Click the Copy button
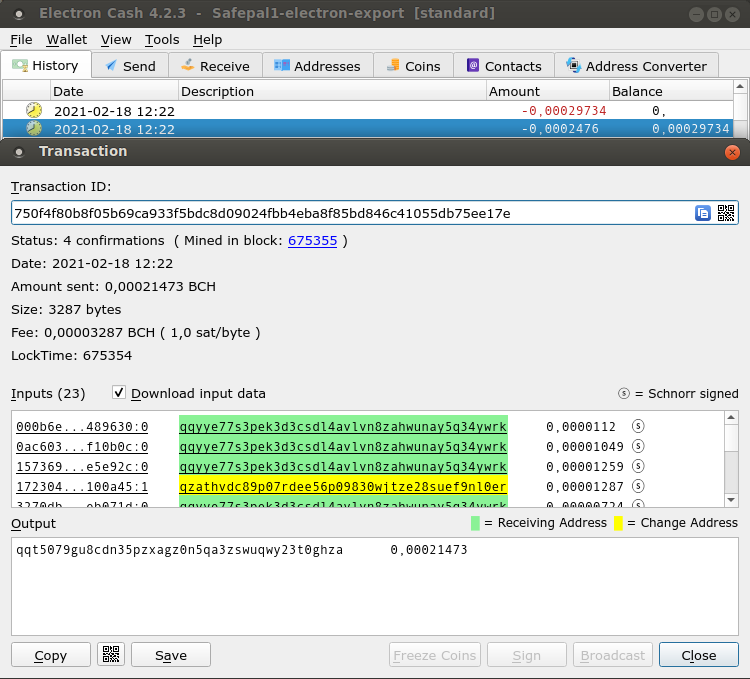 (x=51, y=655)
